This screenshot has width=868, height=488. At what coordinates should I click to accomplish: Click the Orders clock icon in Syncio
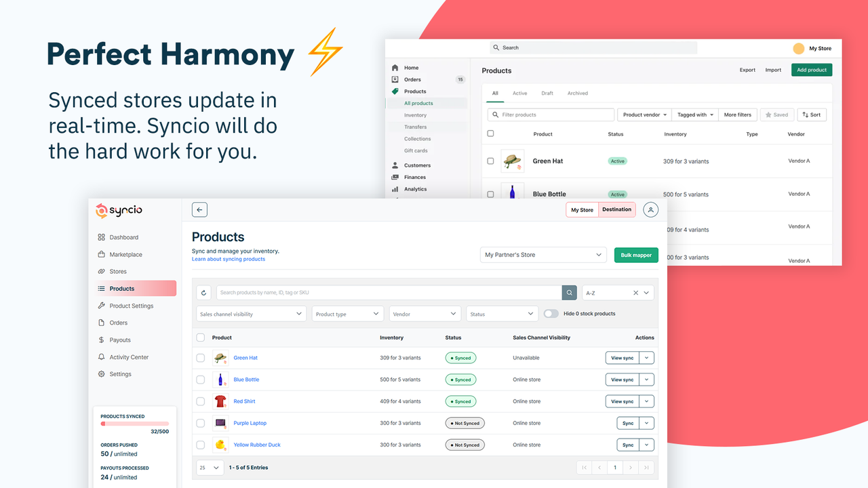pos(102,323)
